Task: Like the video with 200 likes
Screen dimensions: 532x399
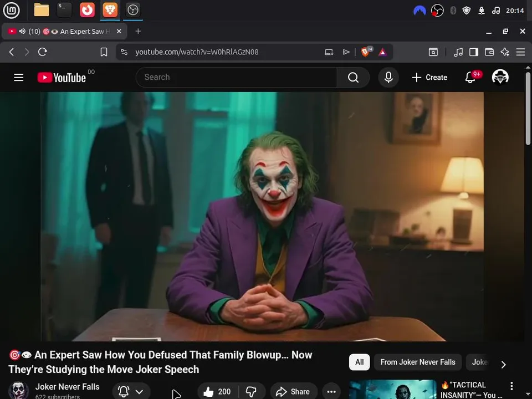Action: tap(217, 392)
